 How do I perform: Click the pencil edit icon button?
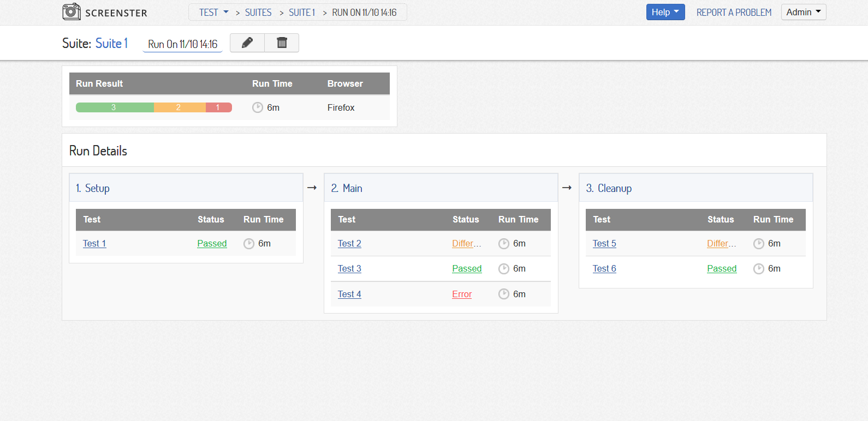point(247,43)
